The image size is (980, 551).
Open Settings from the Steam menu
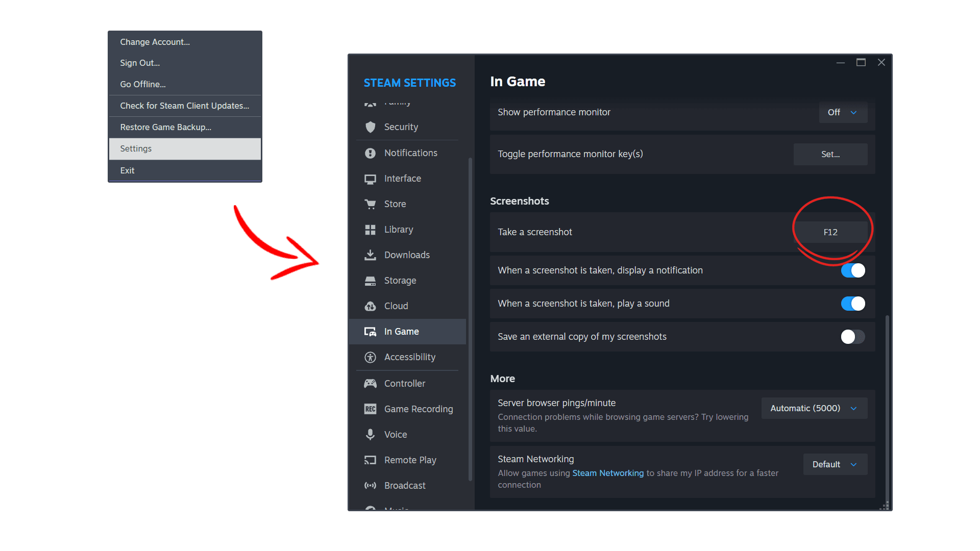tap(185, 148)
